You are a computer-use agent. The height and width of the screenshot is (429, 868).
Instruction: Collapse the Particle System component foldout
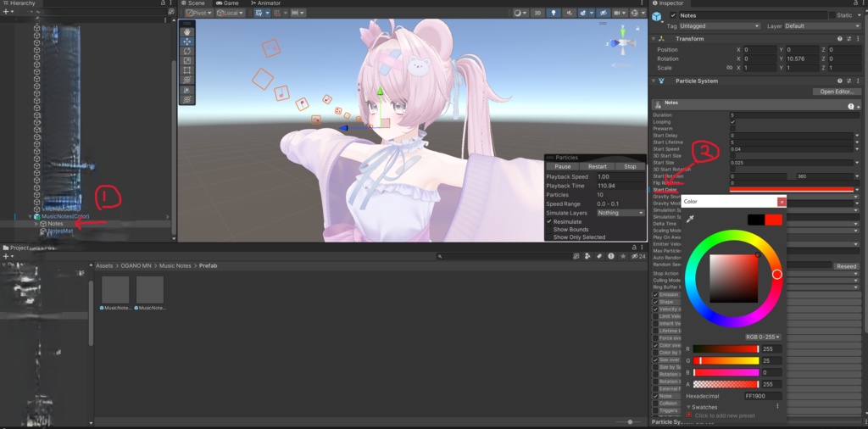tap(654, 81)
